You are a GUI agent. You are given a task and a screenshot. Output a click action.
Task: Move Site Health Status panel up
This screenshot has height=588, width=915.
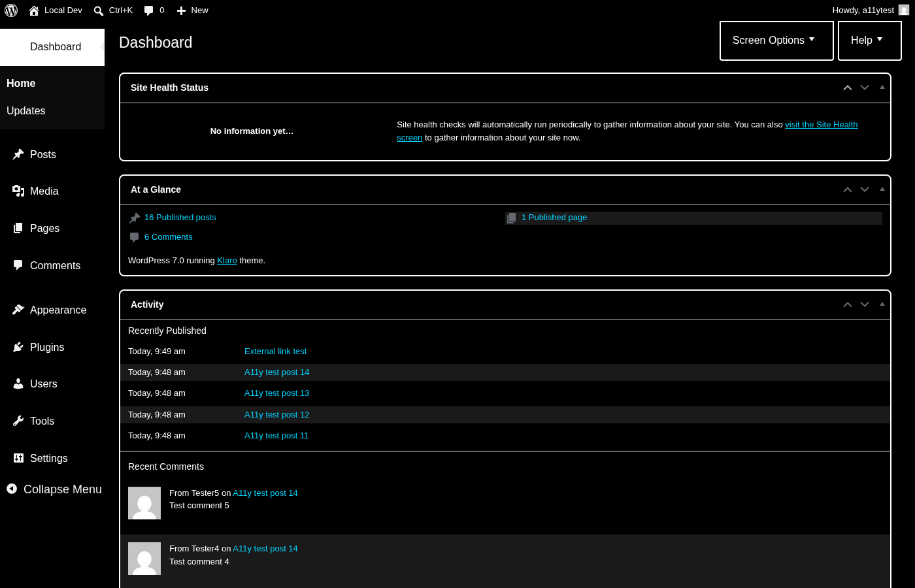click(848, 88)
